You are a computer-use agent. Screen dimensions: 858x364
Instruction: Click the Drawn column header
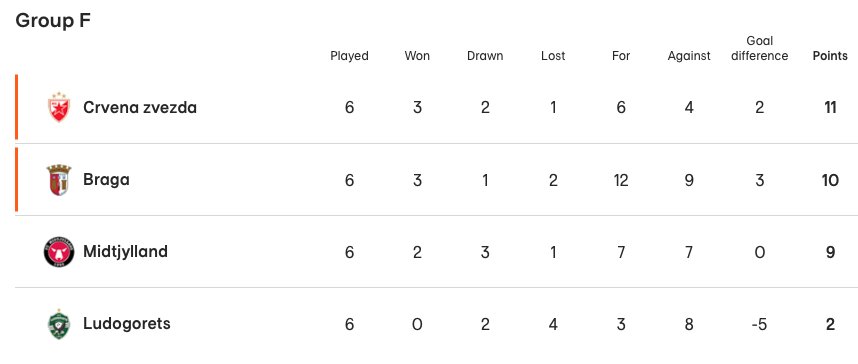point(485,56)
